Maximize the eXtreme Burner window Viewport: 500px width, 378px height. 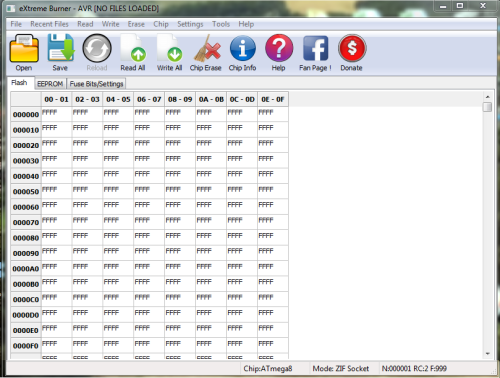(x=460, y=6)
